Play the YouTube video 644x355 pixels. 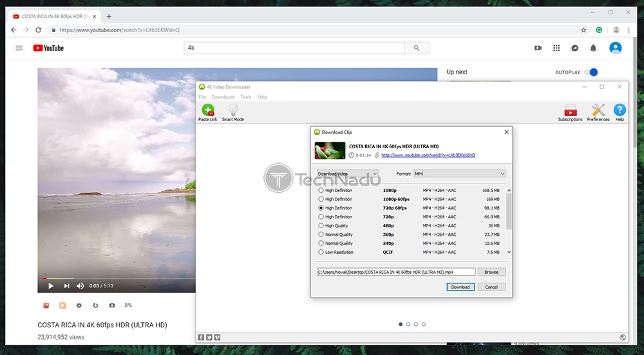[x=50, y=285]
